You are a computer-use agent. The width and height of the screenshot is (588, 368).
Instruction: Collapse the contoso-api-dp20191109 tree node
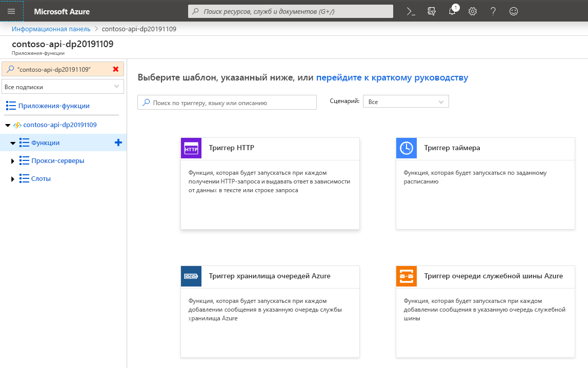[x=8, y=125]
